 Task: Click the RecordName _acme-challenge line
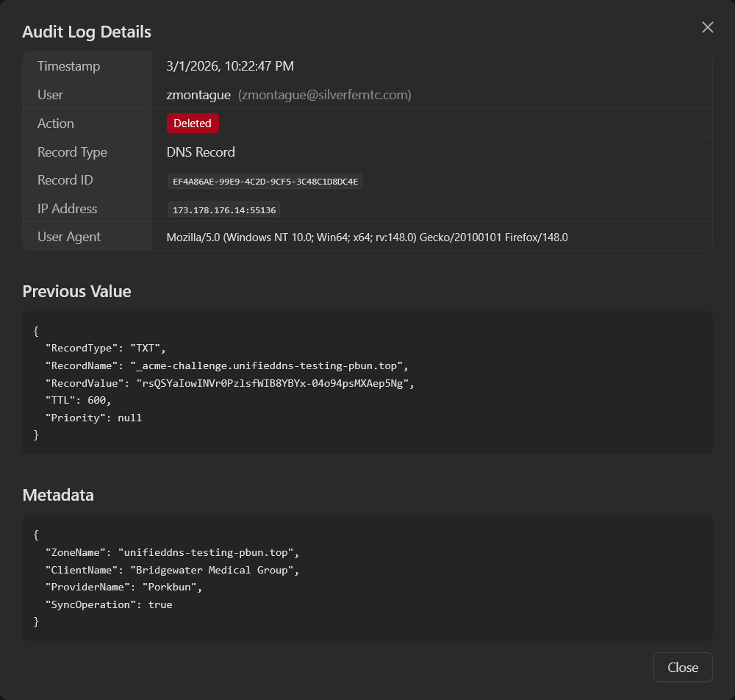click(x=226, y=365)
